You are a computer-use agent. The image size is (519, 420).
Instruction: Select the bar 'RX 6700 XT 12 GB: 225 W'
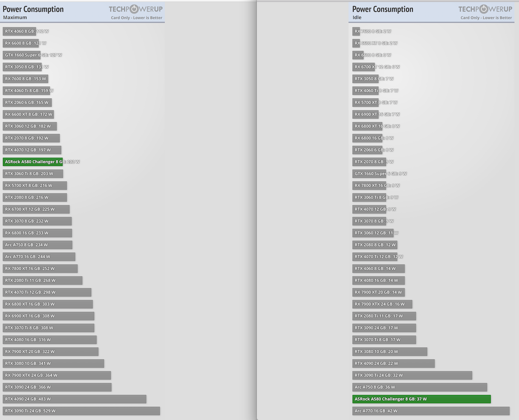[x=36, y=209]
